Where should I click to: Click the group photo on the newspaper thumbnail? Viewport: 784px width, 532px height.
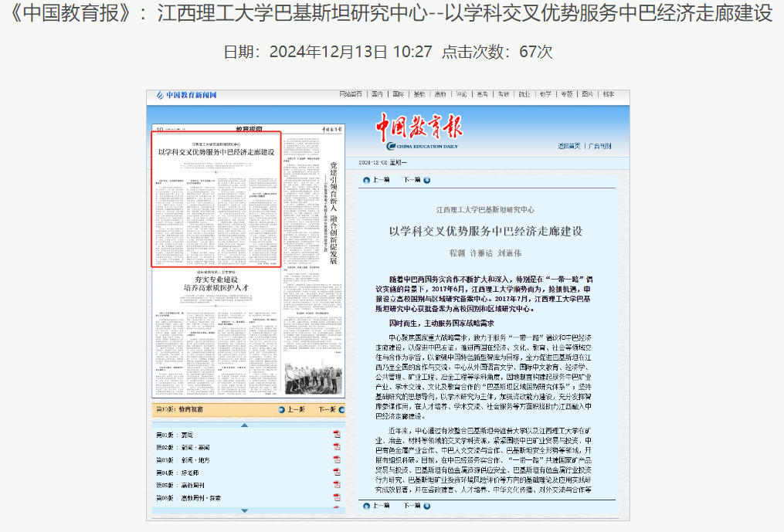pyautogui.click(x=313, y=375)
